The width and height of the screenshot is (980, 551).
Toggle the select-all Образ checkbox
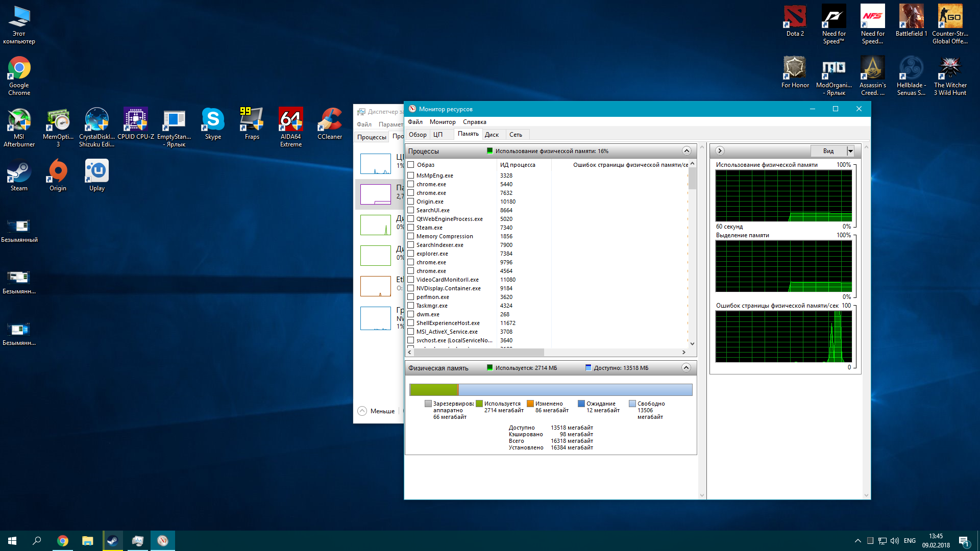pyautogui.click(x=410, y=164)
